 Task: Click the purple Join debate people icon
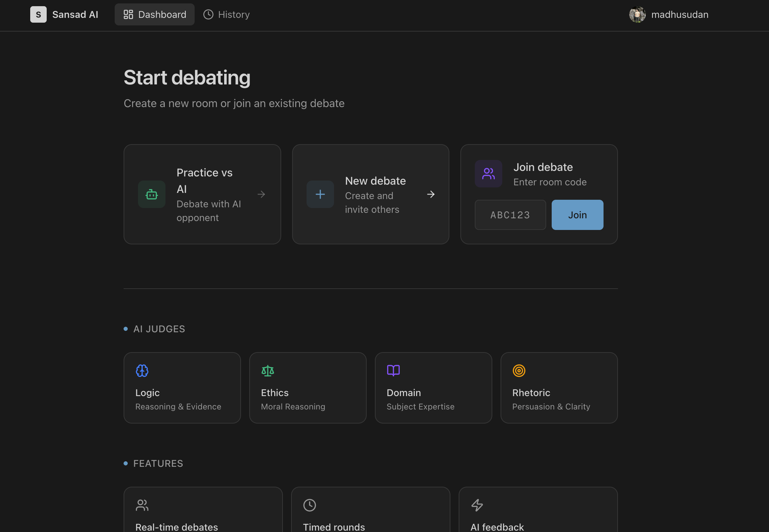(488, 174)
